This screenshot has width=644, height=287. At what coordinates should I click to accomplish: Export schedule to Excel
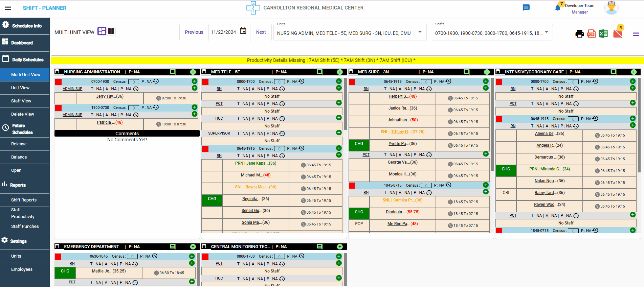pos(603,34)
